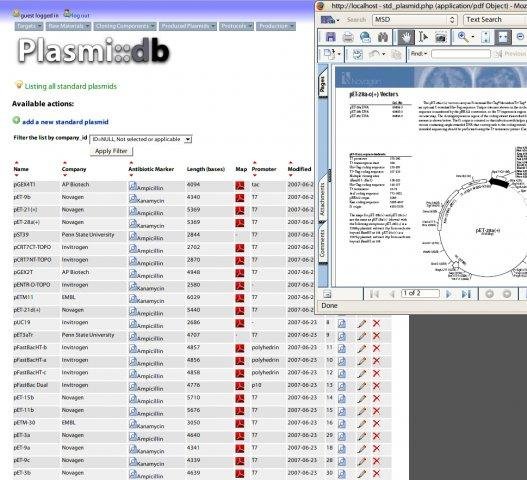Open the company_id filter dropdown

pyautogui.click(x=141, y=139)
